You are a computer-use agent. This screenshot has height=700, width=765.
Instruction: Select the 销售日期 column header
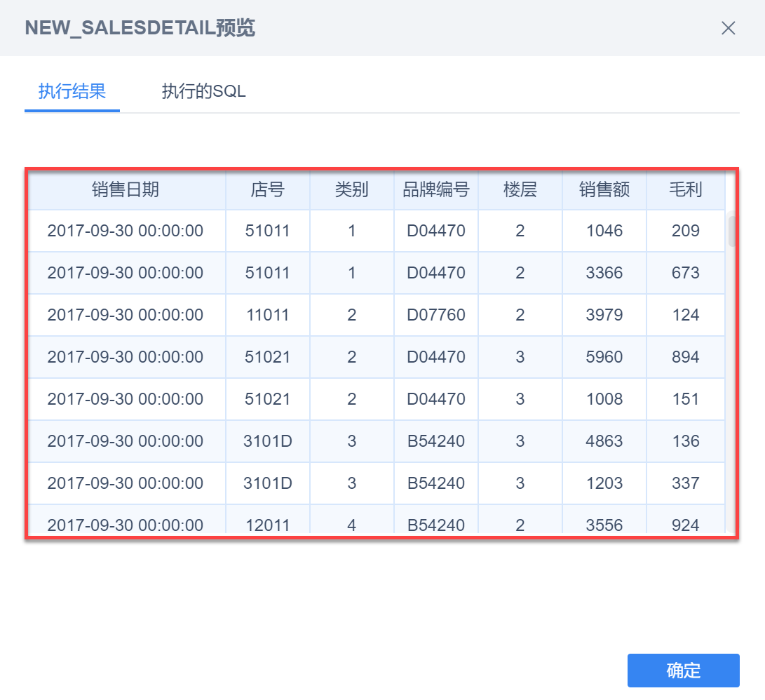tap(126, 189)
